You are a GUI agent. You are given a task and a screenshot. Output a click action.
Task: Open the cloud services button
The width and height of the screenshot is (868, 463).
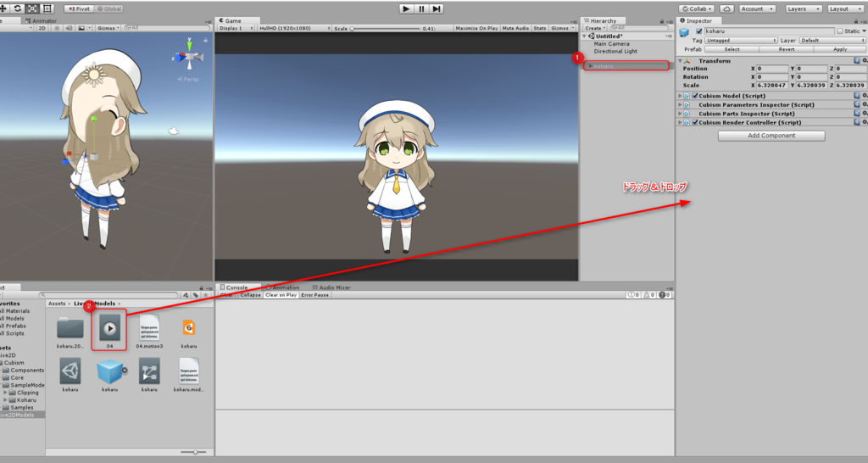726,8
